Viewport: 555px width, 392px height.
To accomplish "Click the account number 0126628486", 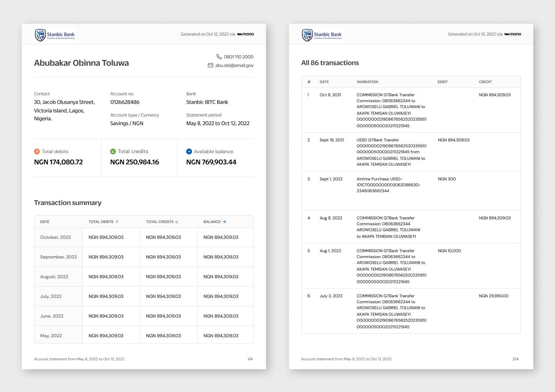I will pos(125,102).
